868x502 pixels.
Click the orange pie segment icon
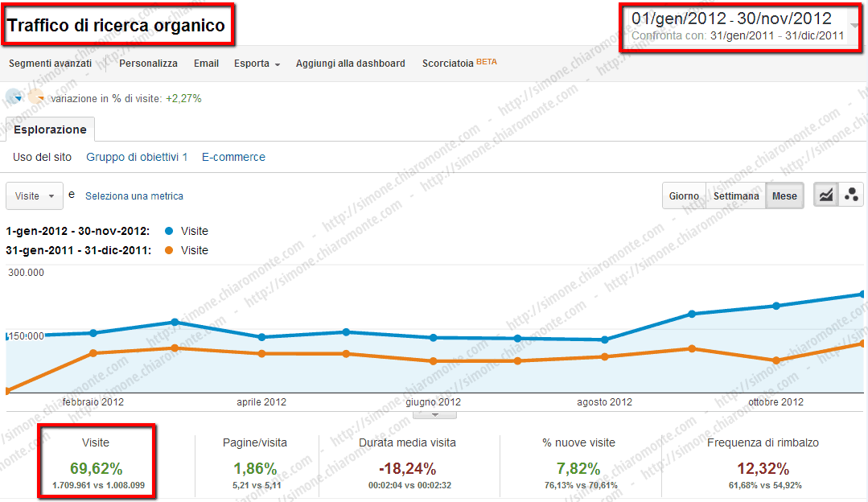(36, 98)
